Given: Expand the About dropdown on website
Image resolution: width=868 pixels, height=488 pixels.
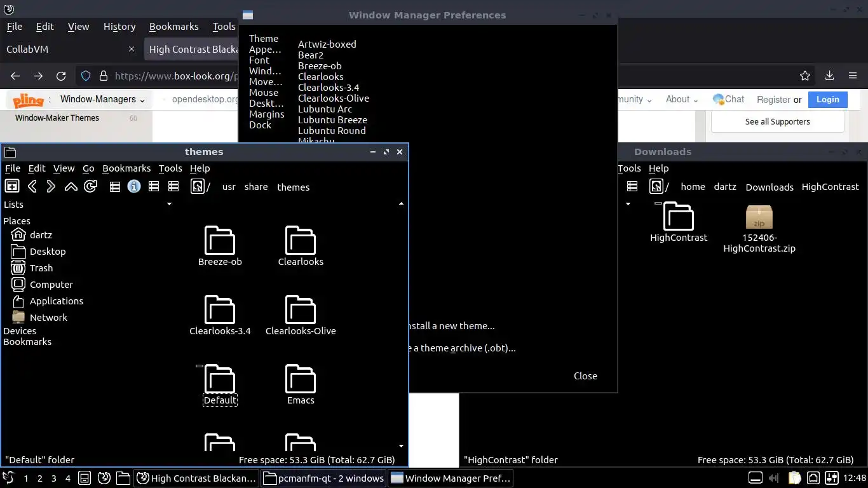Looking at the screenshot, I should tap(682, 99).
